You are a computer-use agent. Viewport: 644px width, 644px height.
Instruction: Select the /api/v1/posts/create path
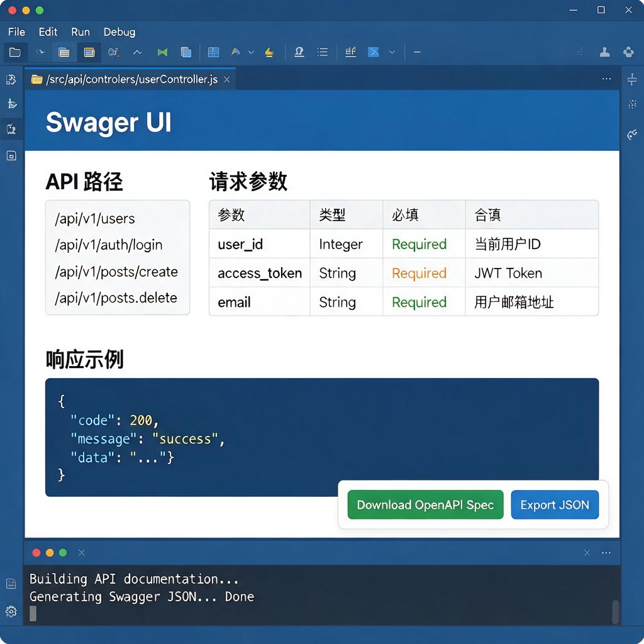pyautogui.click(x=116, y=272)
